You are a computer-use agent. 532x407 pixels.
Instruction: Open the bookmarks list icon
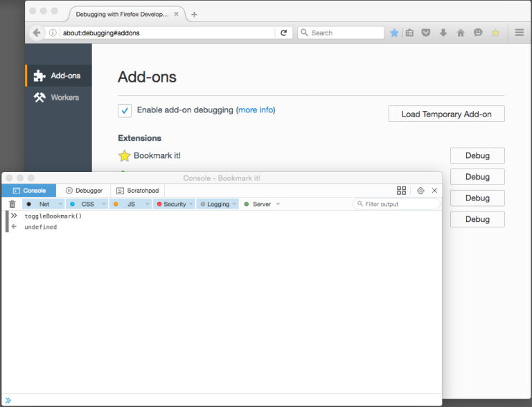[410, 33]
